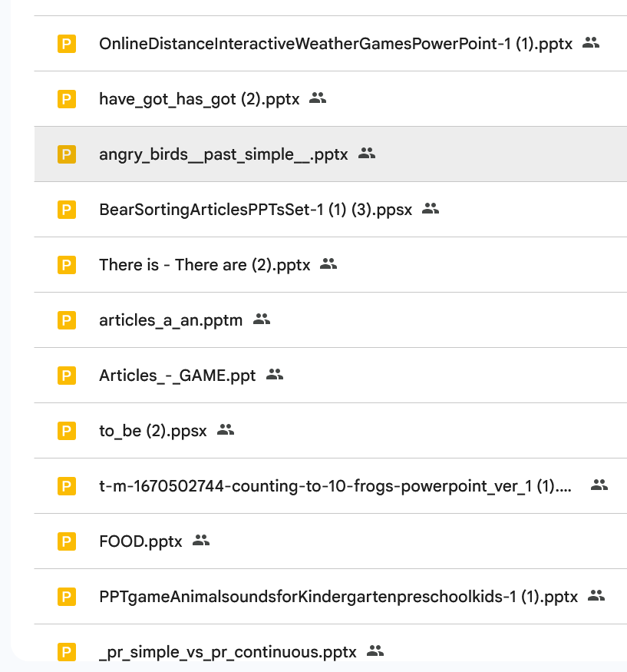Screen dimensions: 627x672
Task: Open PPTgameAnimalsoundsforKindergartenpreschoolkids-1 (1).pptx
Action: (338, 597)
